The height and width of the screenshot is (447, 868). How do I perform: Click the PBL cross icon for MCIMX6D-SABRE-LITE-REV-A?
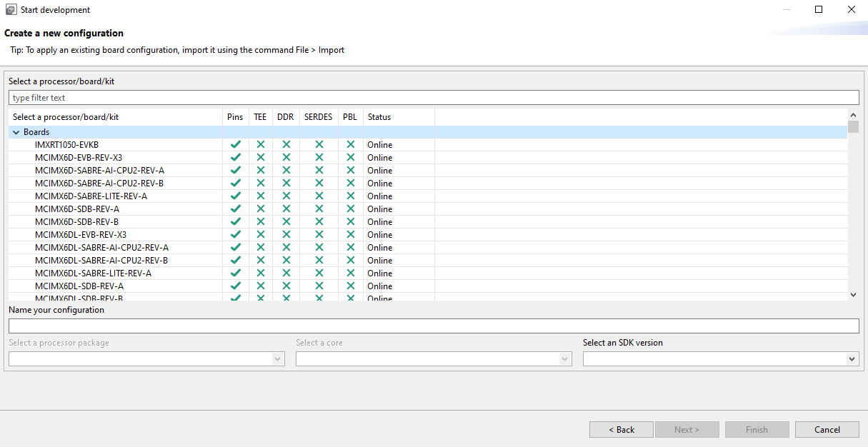point(351,196)
